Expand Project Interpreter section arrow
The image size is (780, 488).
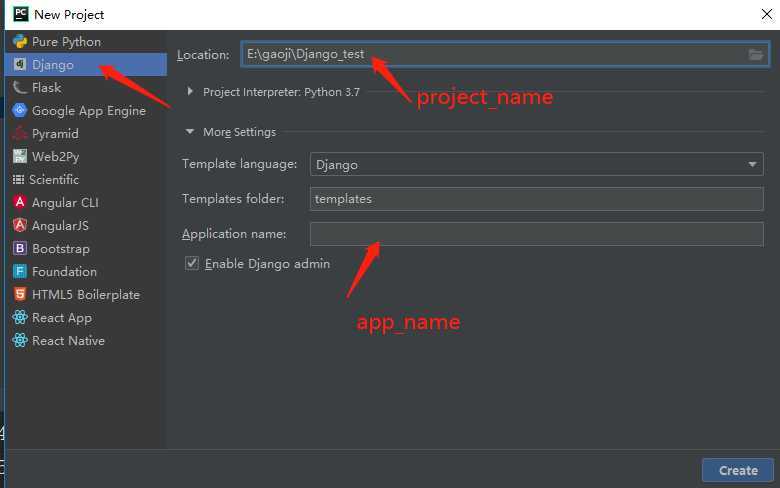(x=190, y=91)
